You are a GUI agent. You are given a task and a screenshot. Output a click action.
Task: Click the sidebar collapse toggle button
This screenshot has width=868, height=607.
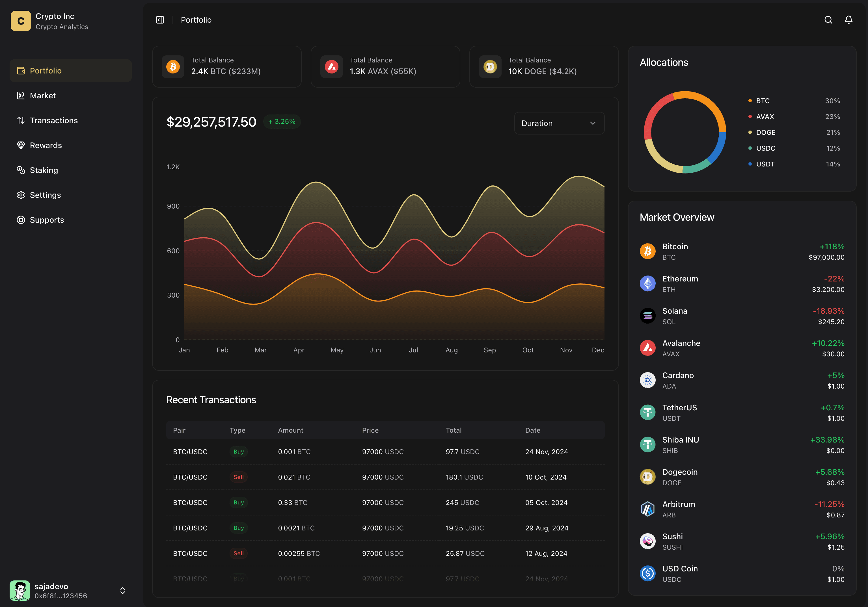(160, 20)
